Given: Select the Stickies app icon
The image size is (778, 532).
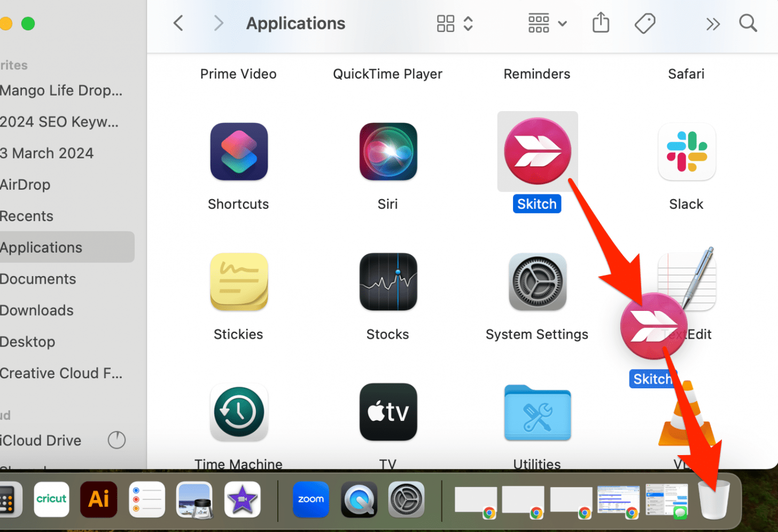Looking at the screenshot, I should pyautogui.click(x=239, y=282).
